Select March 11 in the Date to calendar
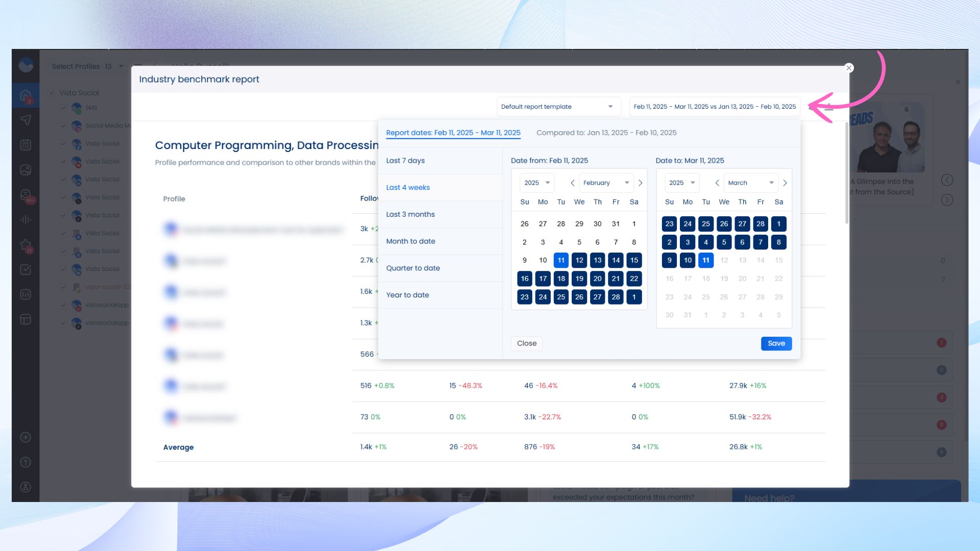This screenshot has width=980, height=551. tap(706, 260)
